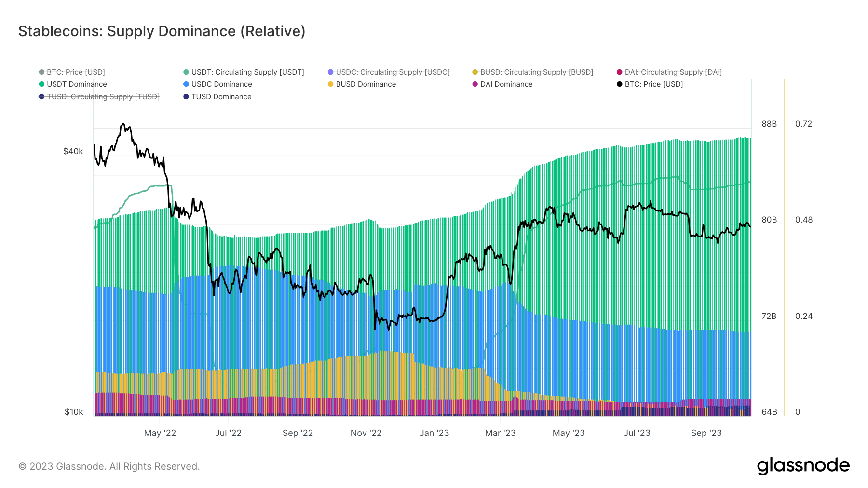Click the "64B" supply axis label

click(x=769, y=412)
